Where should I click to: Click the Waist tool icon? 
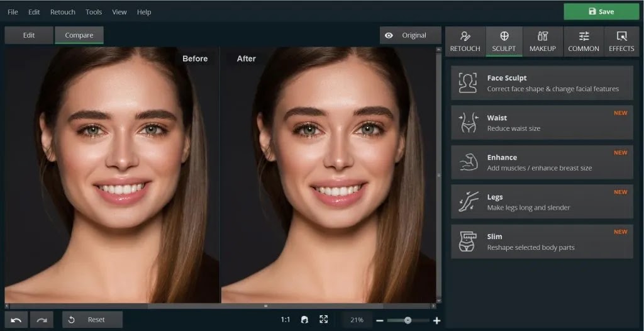468,123
